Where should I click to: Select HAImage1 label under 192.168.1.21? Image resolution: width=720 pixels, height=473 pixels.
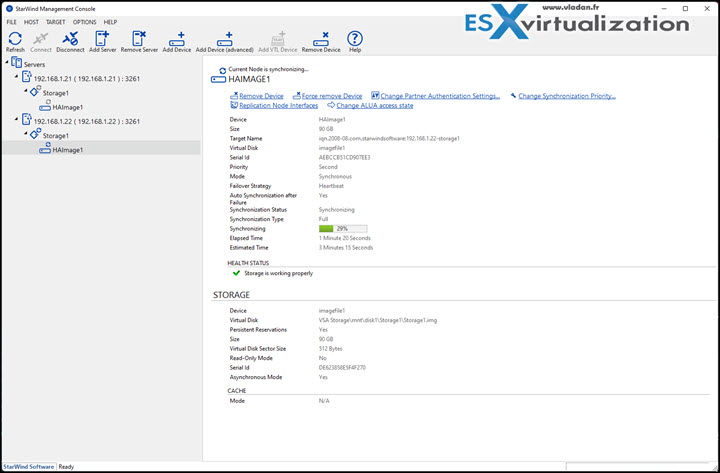(68, 107)
